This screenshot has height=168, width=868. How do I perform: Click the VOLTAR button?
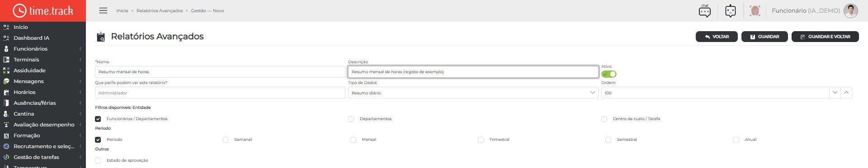coord(717,37)
